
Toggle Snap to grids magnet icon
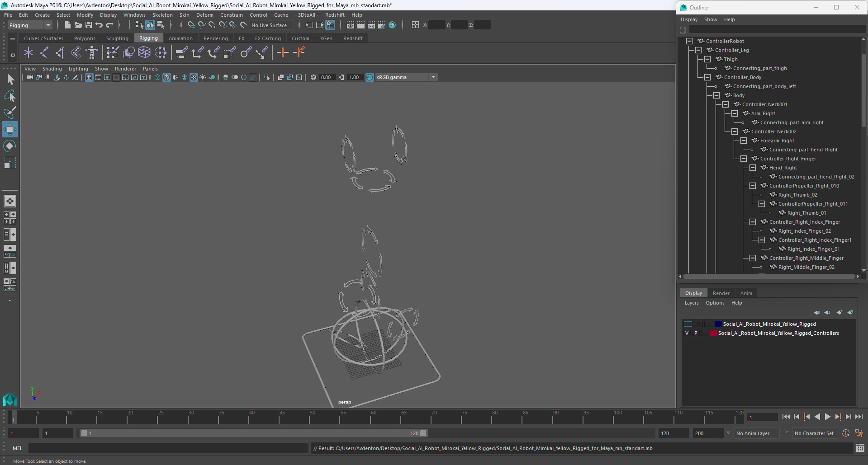(x=191, y=25)
